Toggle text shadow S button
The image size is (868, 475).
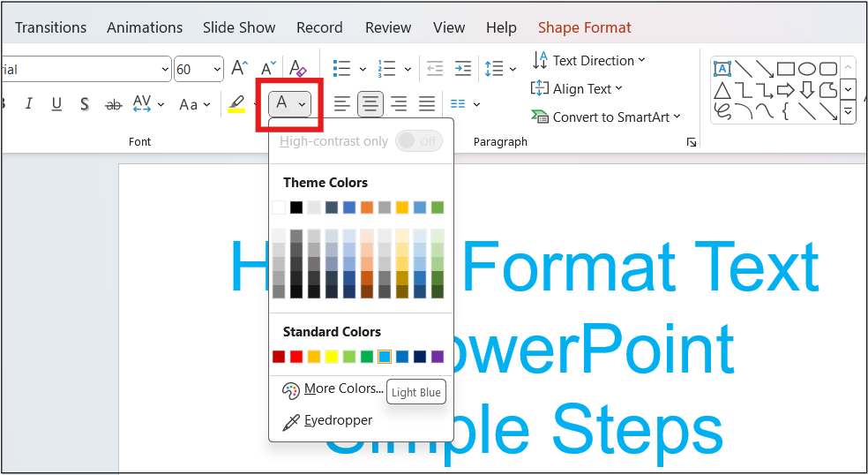pos(84,103)
